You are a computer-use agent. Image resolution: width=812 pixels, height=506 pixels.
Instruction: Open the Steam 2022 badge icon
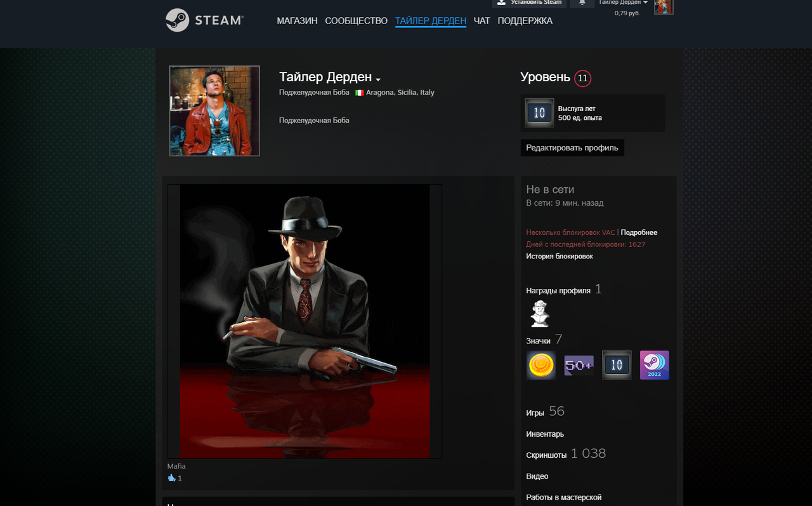654,365
